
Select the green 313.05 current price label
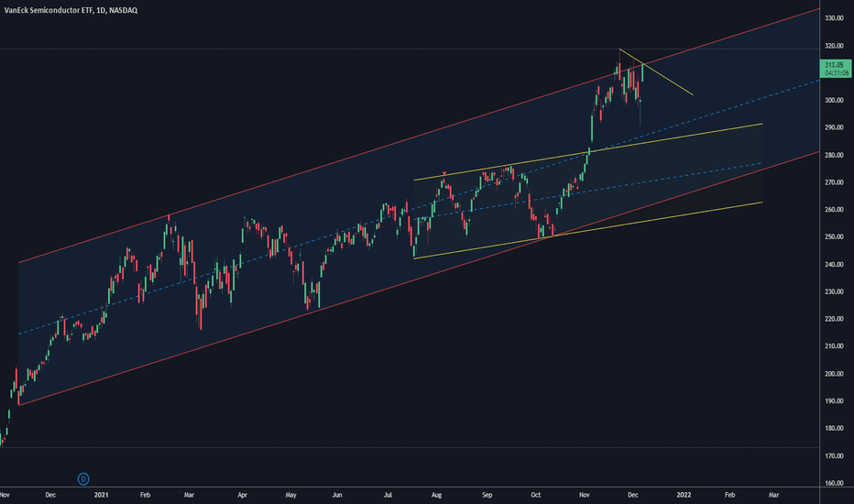[834, 65]
